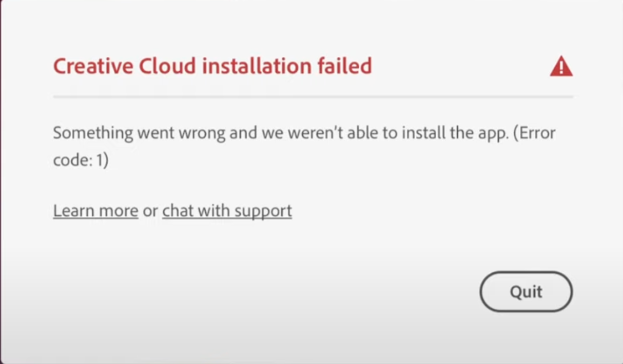The height and width of the screenshot is (364, 623).
Task: Follow the underlined Learn more hyperlink
Action: click(95, 211)
